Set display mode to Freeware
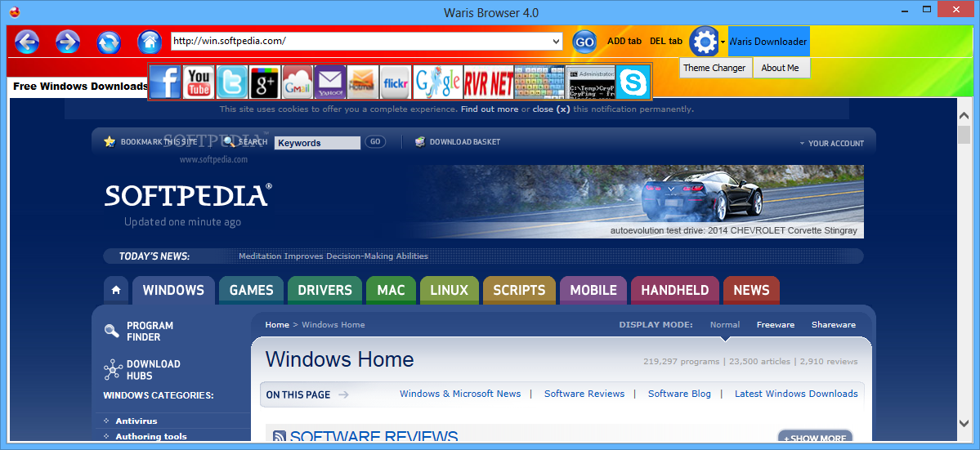This screenshot has height=450, width=980. pos(776,324)
